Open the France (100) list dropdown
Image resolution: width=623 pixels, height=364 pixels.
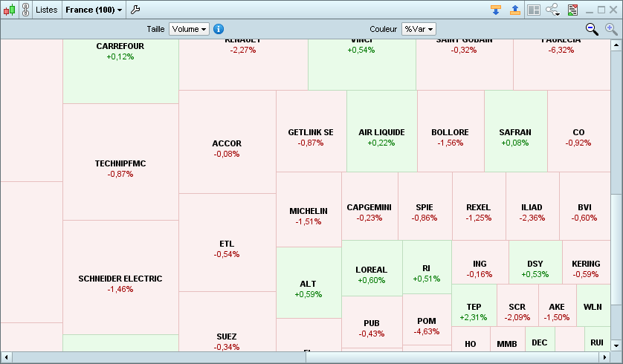[x=94, y=10]
